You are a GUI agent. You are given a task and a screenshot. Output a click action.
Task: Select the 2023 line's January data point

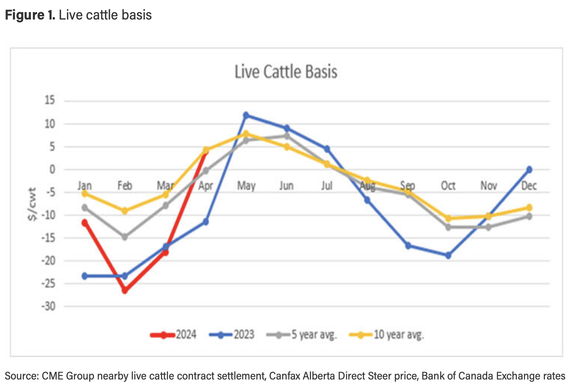pyautogui.click(x=84, y=276)
